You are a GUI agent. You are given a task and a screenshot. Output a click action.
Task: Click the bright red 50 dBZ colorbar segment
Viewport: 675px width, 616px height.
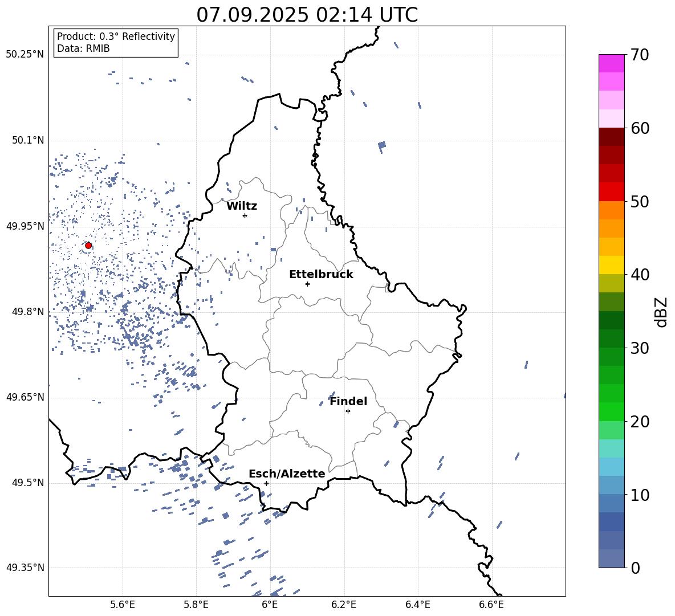tap(612, 192)
